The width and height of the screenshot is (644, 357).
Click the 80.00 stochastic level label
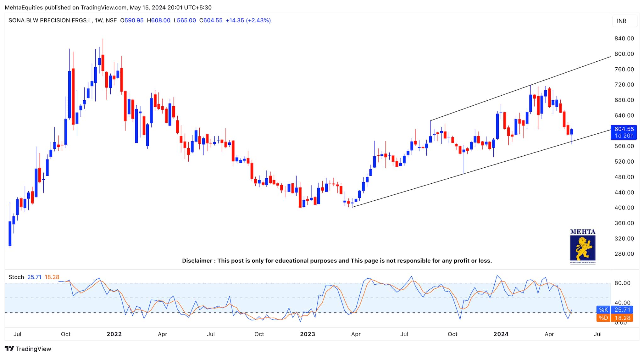(x=622, y=283)
